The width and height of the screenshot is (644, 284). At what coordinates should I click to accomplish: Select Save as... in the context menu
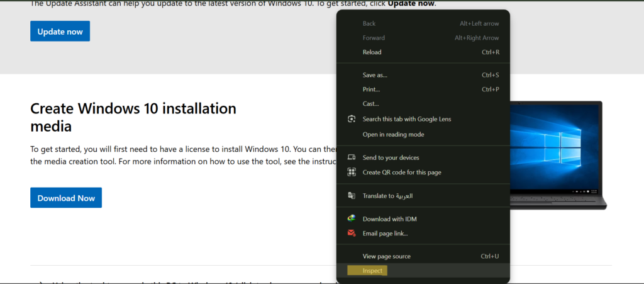(x=375, y=75)
